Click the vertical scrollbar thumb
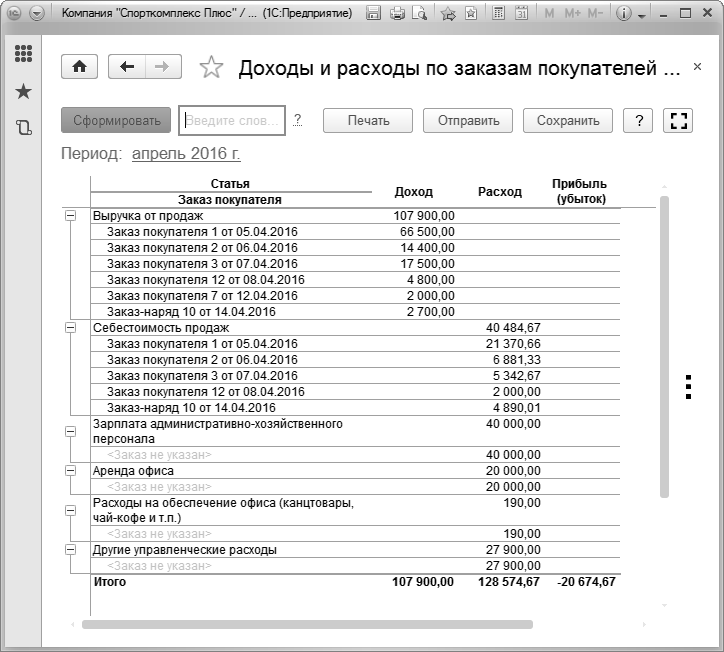724x652 pixels. tap(664, 347)
